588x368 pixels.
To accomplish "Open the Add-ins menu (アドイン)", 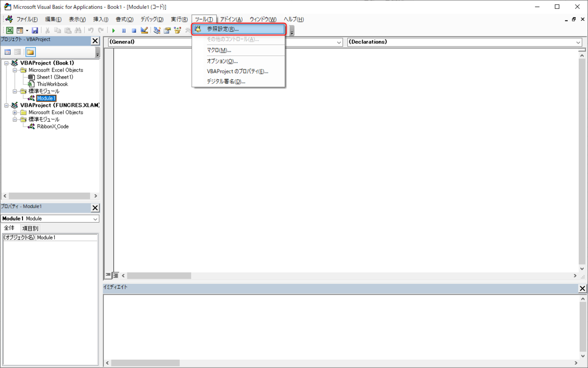I will [x=231, y=19].
